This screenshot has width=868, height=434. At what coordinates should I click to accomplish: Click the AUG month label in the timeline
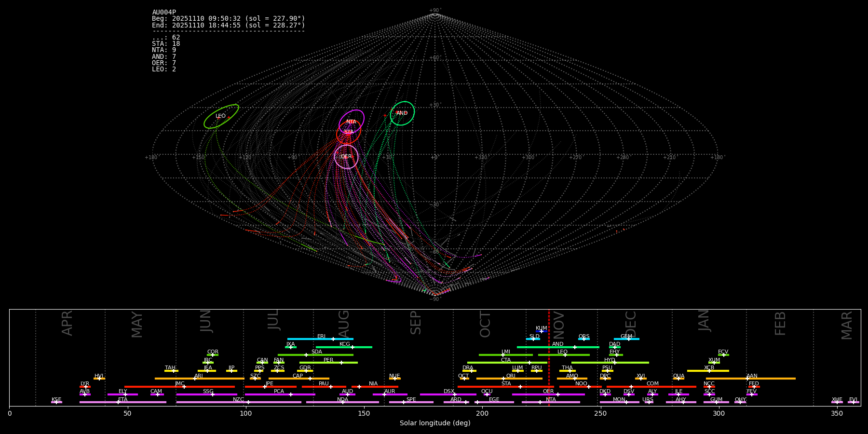[344, 323]
